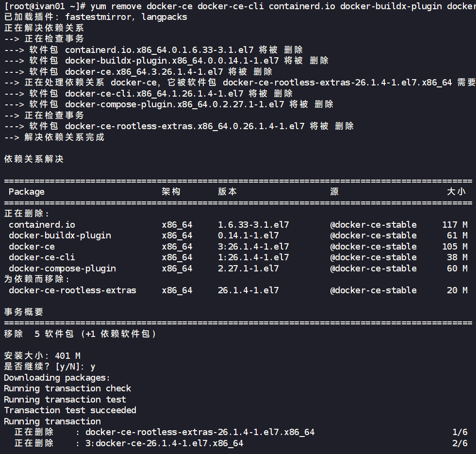The image size is (476, 454).
Task: Click the "版本" column header
Action: click(227, 192)
